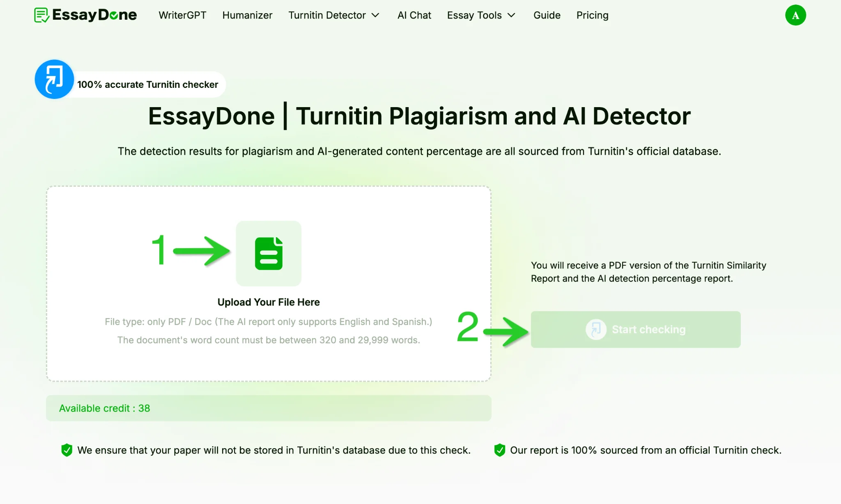
Task: Select the Humanizer menu item
Action: coord(247,15)
